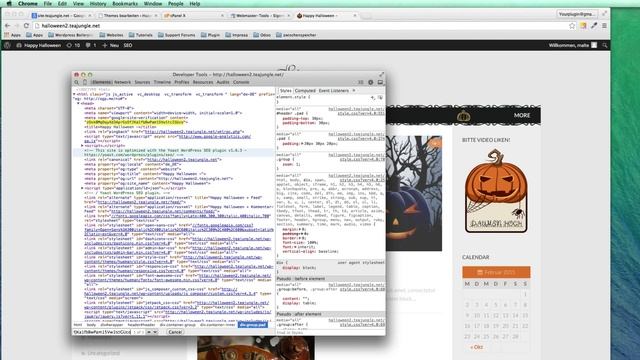
Task: Open the Chrome hamburger menu
Action: click(604, 26)
